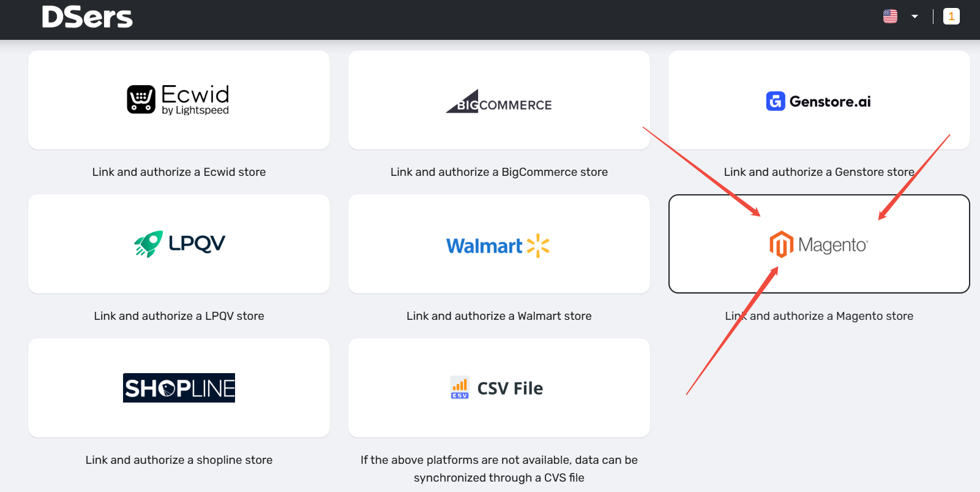Screen dimensions: 980x492
Task: Choose the Walmart spark logo card
Action: 499,244
